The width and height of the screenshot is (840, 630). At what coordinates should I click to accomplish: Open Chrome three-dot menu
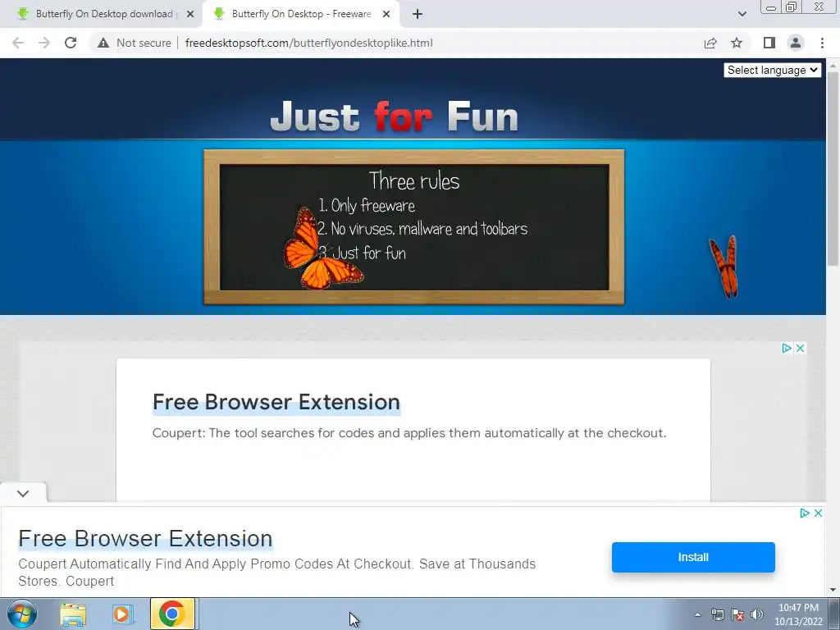click(822, 43)
